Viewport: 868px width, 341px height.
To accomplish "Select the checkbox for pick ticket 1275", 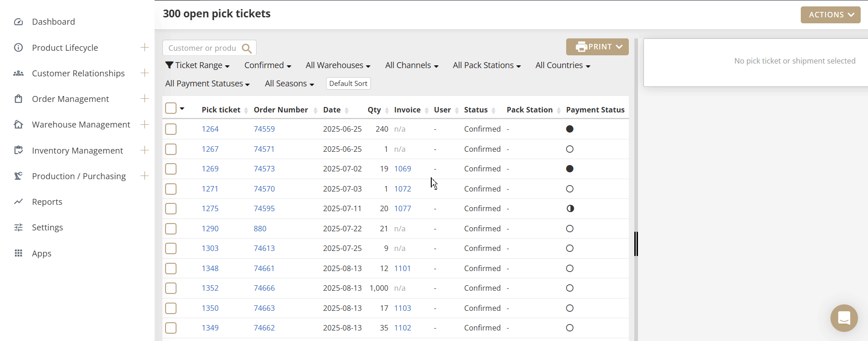I will [171, 209].
